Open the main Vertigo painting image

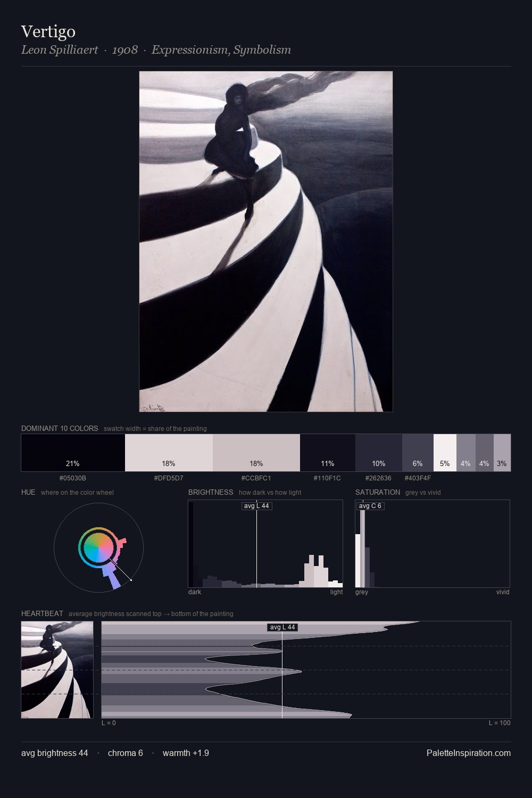pyautogui.click(x=266, y=242)
